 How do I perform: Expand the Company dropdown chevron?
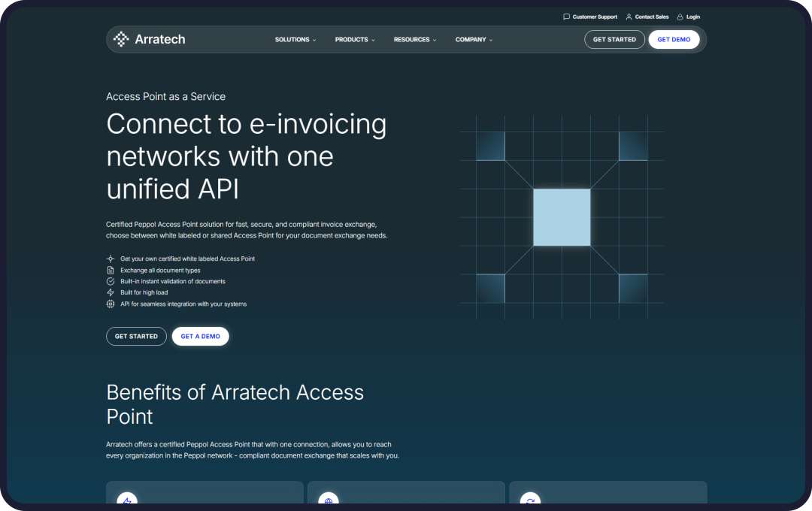tap(491, 40)
